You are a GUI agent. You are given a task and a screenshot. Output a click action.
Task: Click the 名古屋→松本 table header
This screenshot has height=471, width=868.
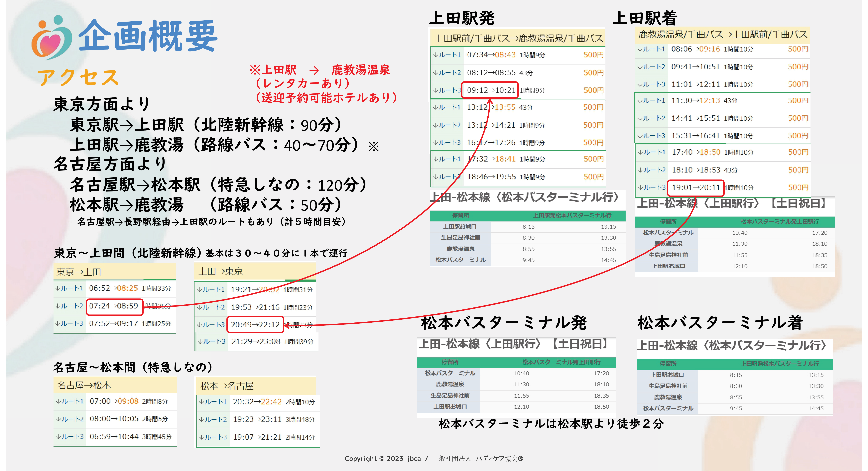click(115, 385)
